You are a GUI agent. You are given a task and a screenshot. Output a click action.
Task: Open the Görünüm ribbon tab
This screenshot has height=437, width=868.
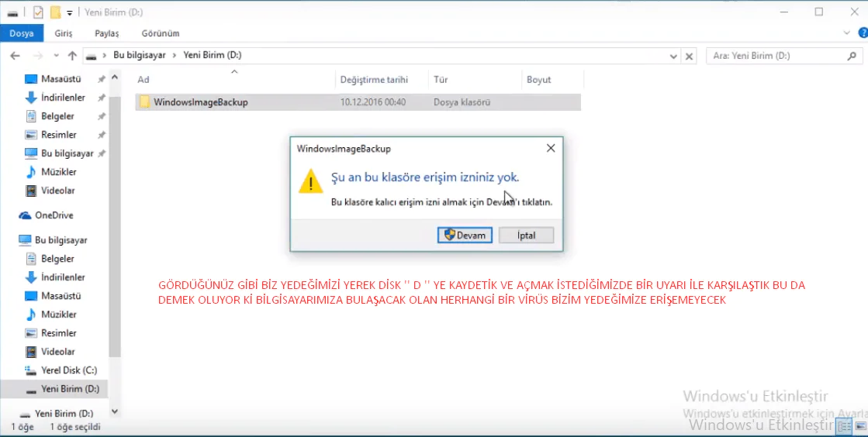click(161, 33)
